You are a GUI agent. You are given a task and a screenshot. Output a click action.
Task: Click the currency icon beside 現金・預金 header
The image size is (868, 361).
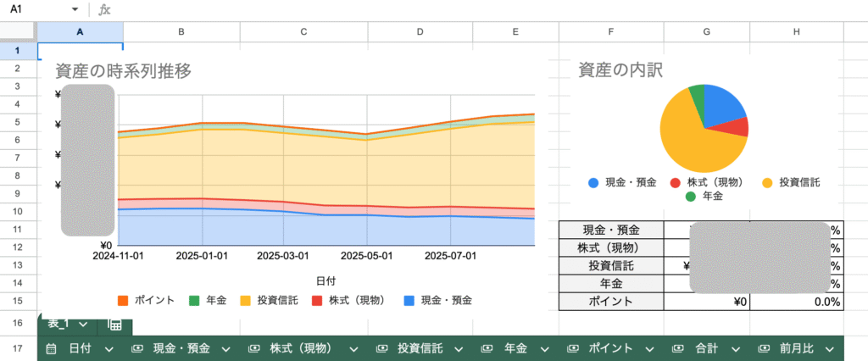tap(136, 348)
